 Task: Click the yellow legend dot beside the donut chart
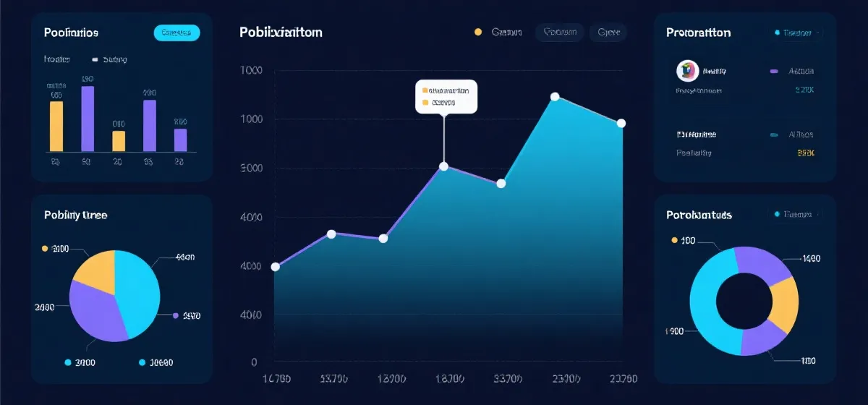(x=674, y=240)
